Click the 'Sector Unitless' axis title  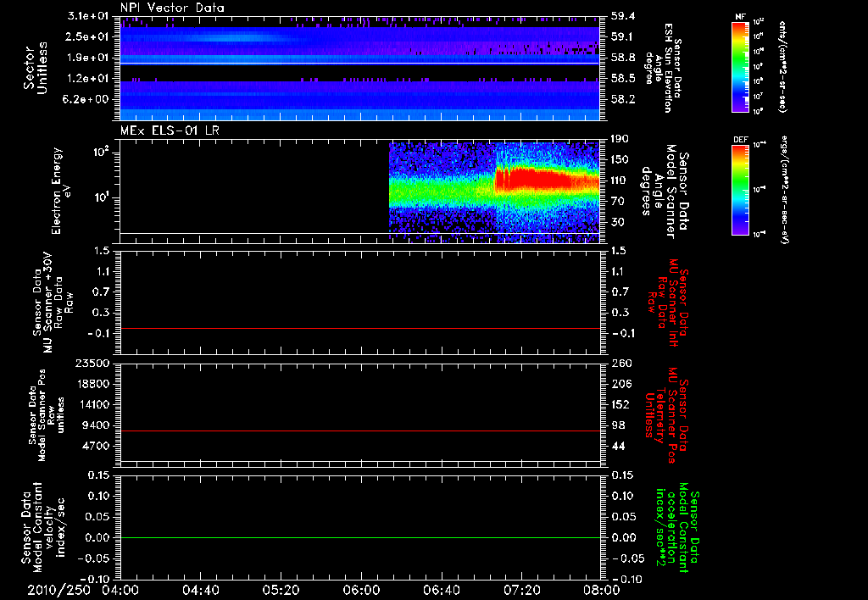[36, 68]
